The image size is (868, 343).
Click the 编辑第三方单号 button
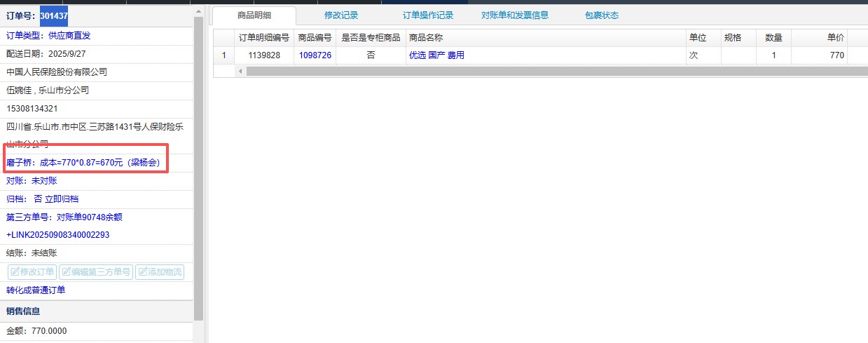click(96, 272)
